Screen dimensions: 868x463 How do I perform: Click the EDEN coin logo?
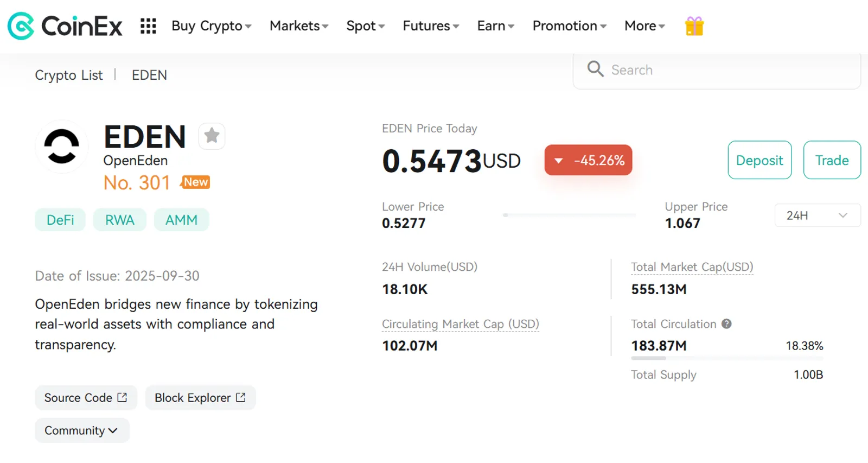pyautogui.click(x=62, y=147)
